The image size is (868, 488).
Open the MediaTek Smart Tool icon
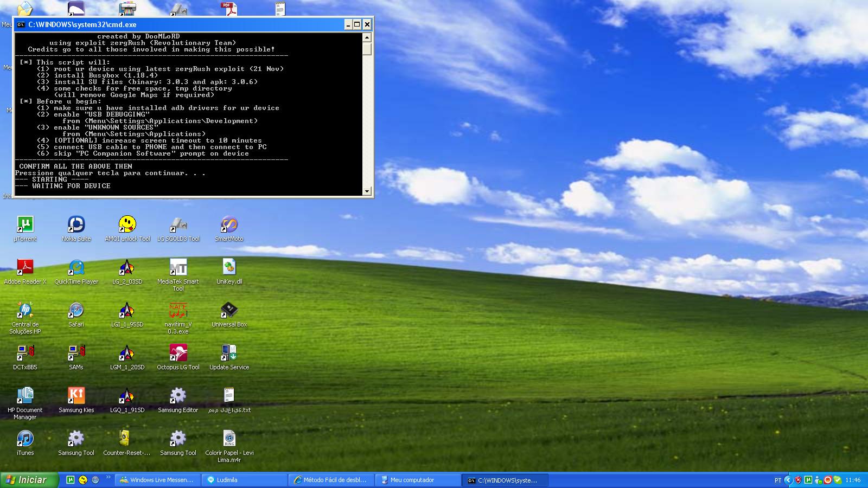point(178,274)
